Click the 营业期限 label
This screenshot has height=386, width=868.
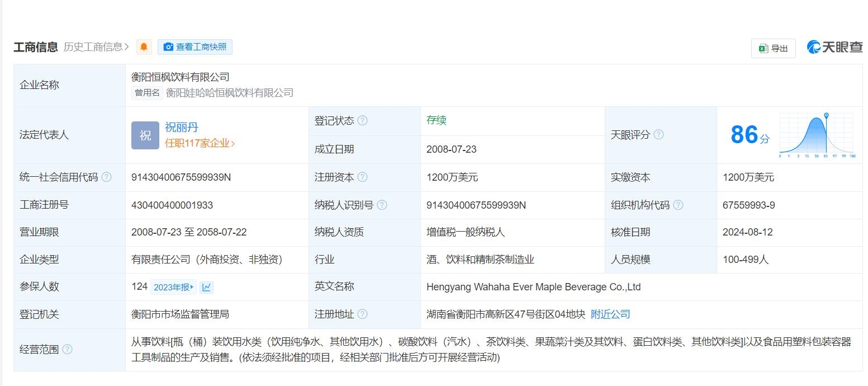pyautogui.click(x=39, y=232)
